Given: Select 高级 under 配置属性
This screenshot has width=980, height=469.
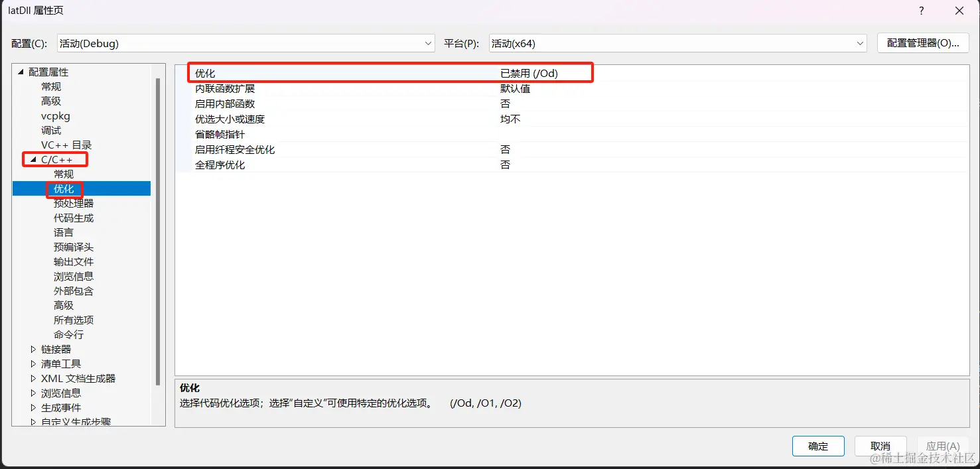Looking at the screenshot, I should coord(51,101).
